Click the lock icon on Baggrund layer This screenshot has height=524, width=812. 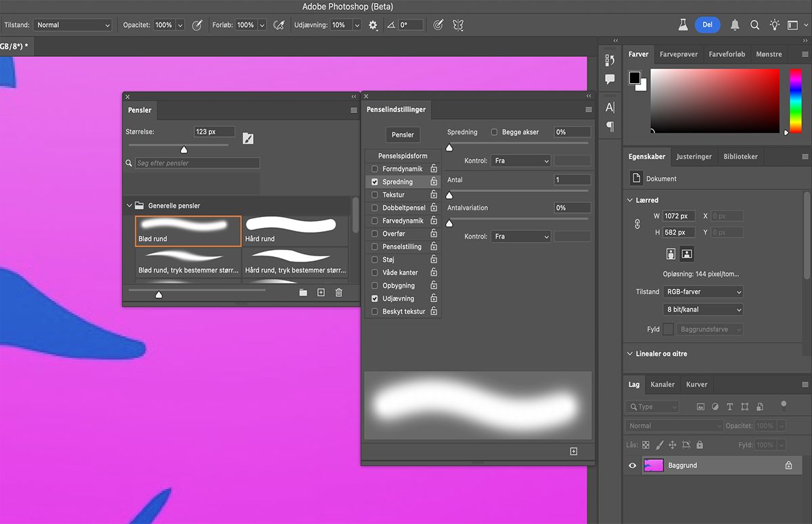(788, 465)
